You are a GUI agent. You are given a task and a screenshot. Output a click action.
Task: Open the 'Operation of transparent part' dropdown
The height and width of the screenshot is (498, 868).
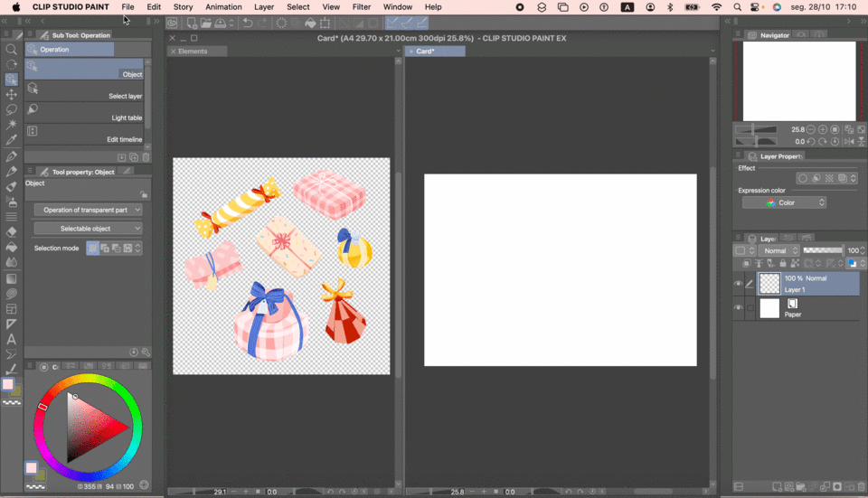point(88,210)
